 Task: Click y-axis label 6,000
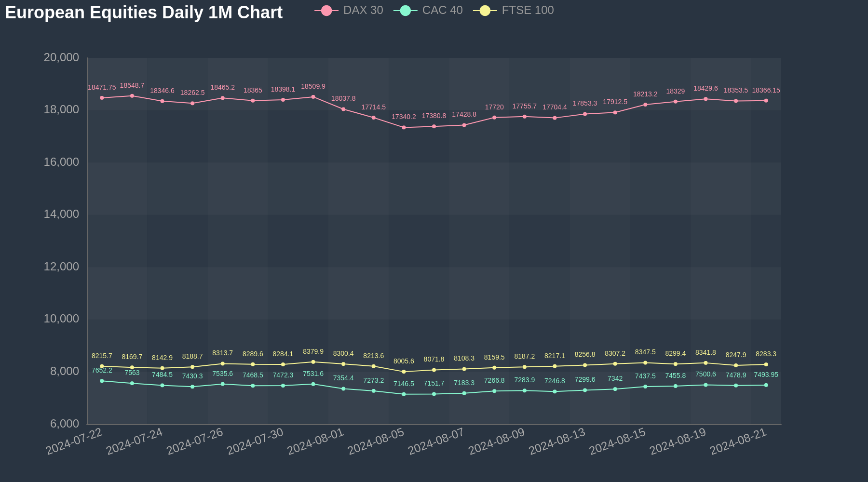[x=65, y=424]
